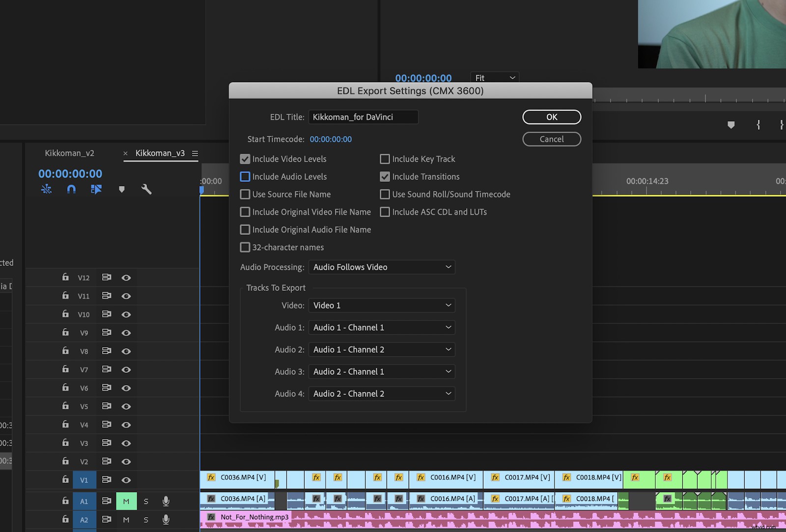This screenshot has height=532, width=786.
Task: Uncheck the Include Video Levels checkbox
Action: 245,159
